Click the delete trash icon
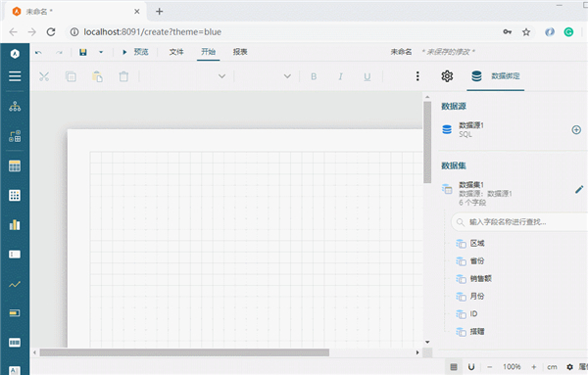 coord(123,76)
